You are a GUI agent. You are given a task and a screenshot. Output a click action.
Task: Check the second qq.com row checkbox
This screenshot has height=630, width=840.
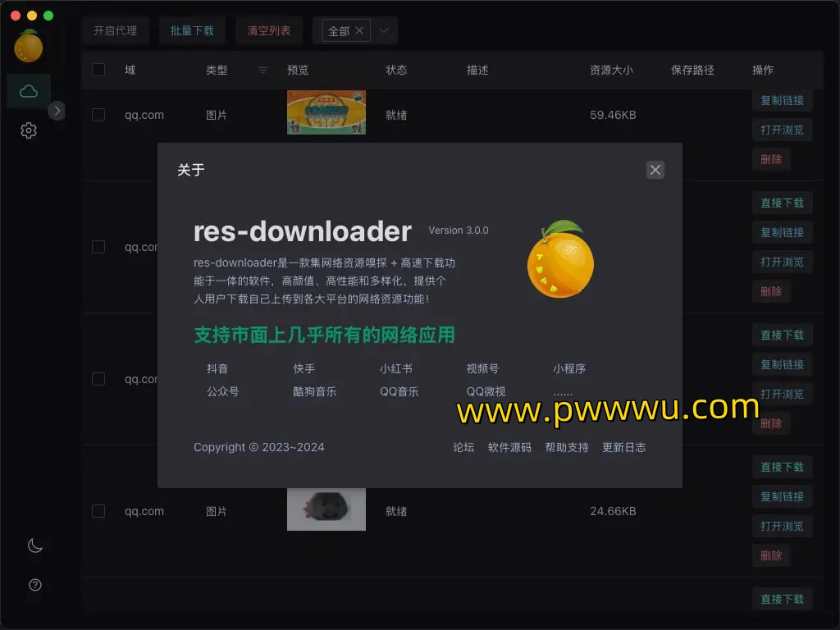98,247
